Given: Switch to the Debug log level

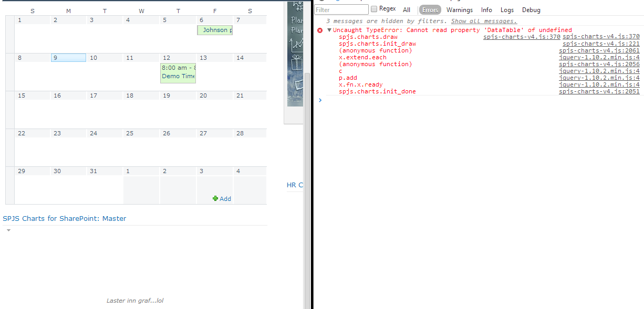Looking at the screenshot, I should (x=531, y=9).
